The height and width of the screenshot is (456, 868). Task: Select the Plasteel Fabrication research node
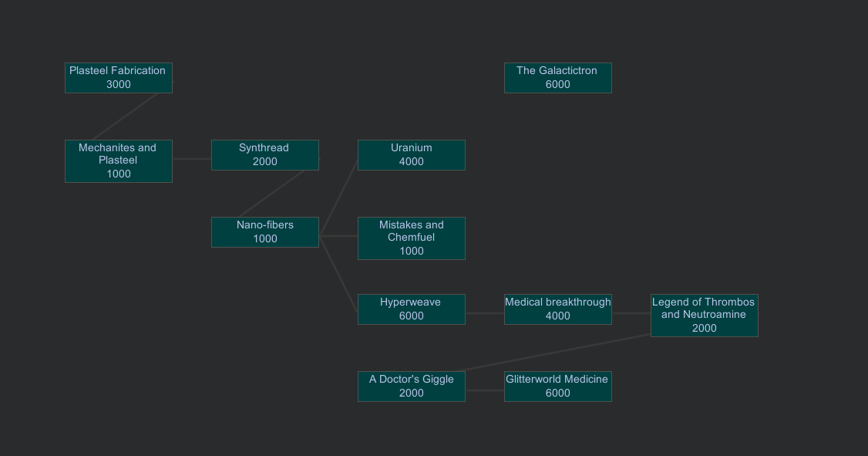[x=119, y=78]
